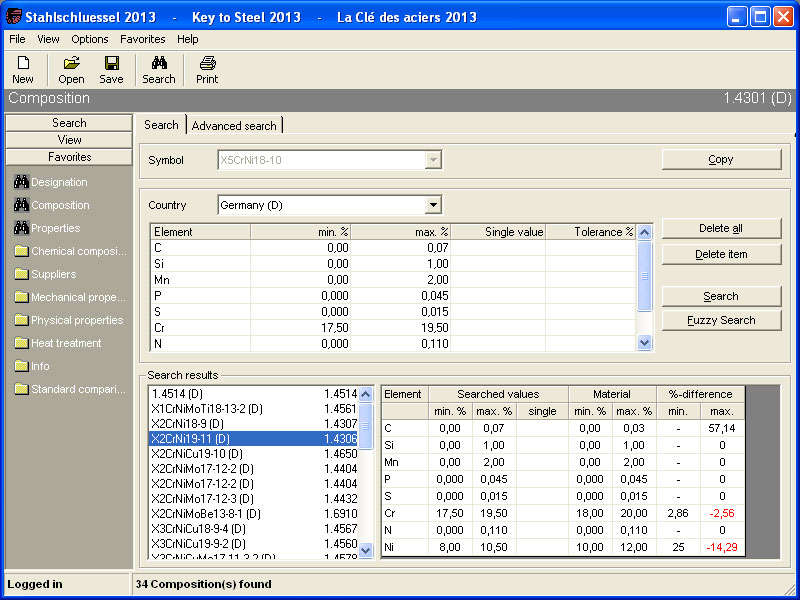Click the 34 Composition(s) found status text
This screenshot has width=800, height=600.
[204, 584]
